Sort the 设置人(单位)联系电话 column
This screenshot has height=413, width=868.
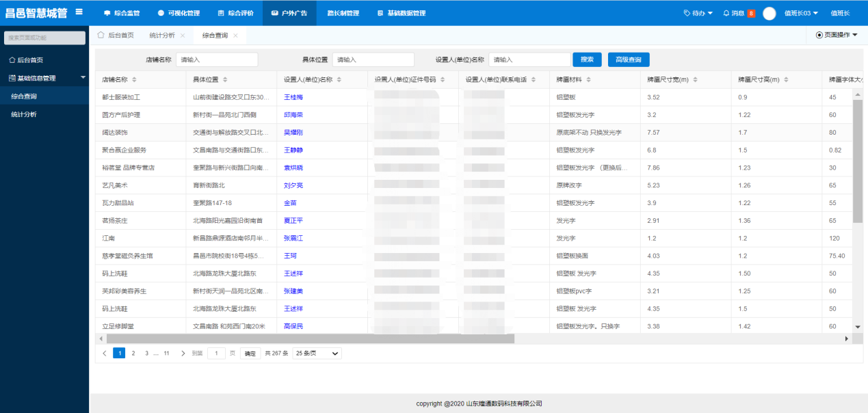pyautogui.click(x=533, y=79)
